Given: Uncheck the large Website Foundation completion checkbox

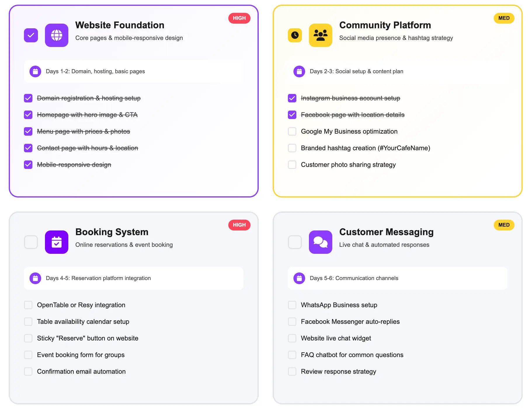Looking at the screenshot, I should pyautogui.click(x=31, y=35).
